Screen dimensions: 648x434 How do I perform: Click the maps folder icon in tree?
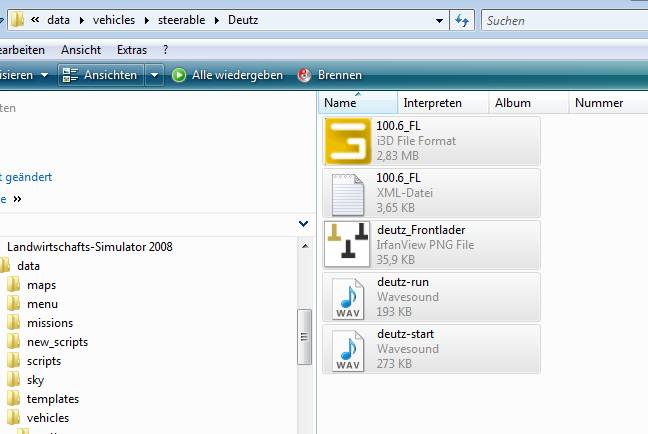(13, 284)
